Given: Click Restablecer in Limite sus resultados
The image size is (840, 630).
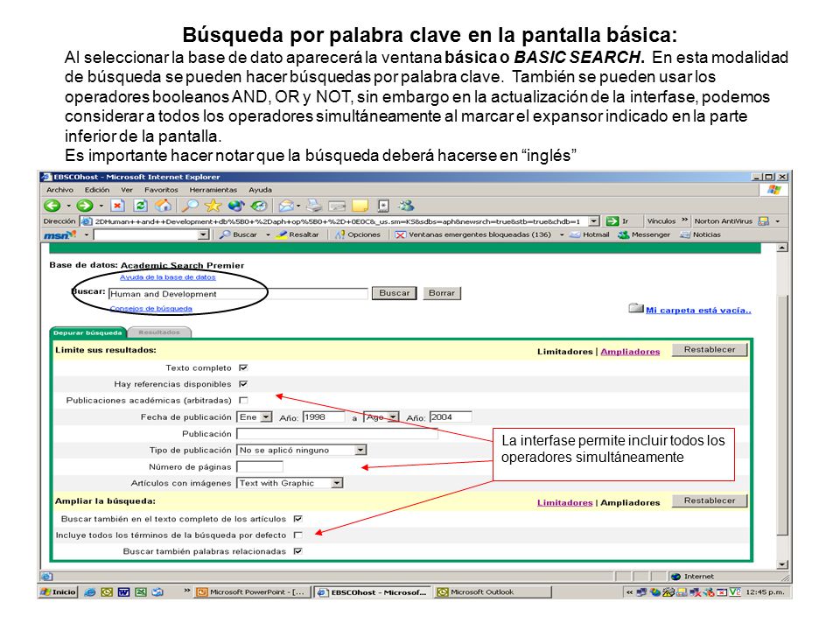Looking at the screenshot, I should pos(710,349).
